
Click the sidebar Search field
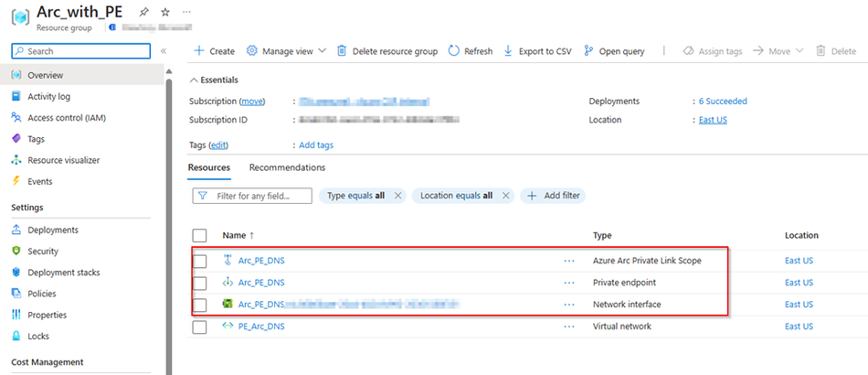(x=80, y=51)
